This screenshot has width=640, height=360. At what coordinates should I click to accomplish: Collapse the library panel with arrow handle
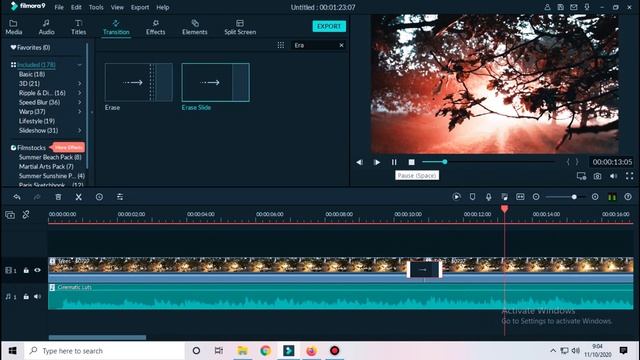point(92,112)
